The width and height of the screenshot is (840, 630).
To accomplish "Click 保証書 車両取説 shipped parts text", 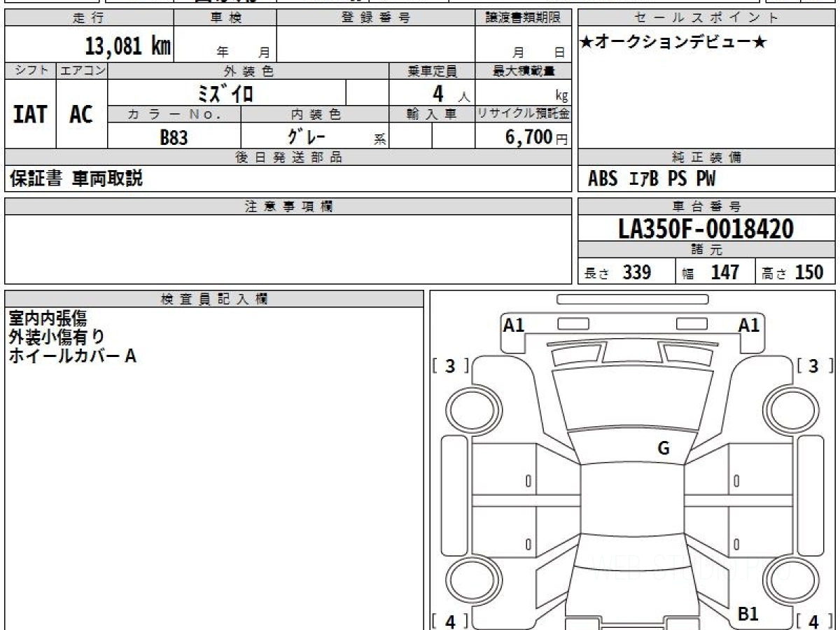I will [76, 178].
